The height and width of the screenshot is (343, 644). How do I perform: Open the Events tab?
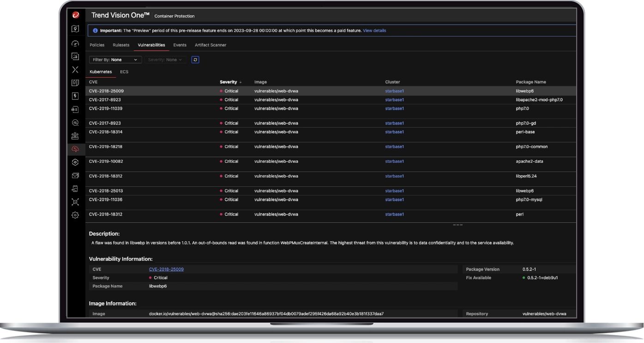(180, 45)
